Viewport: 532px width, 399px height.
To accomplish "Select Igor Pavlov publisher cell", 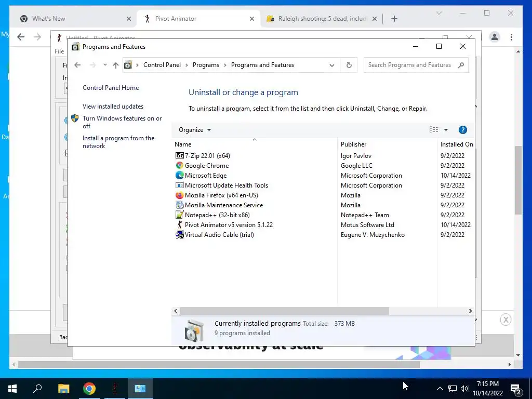I will click(356, 155).
